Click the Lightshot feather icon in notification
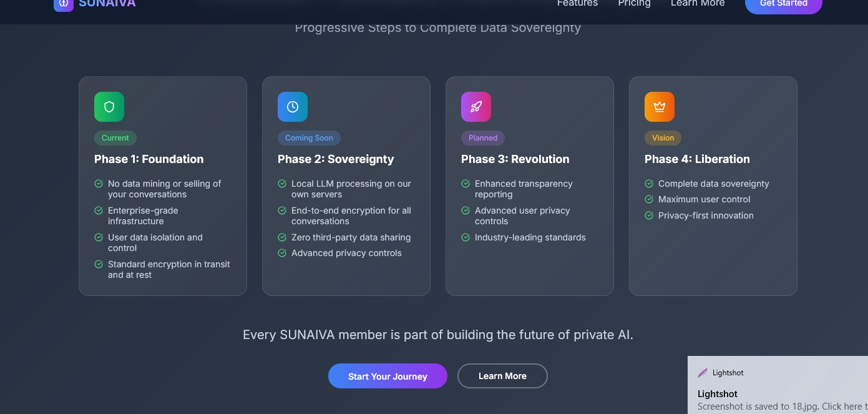The image size is (868, 414). pyautogui.click(x=703, y=373)
